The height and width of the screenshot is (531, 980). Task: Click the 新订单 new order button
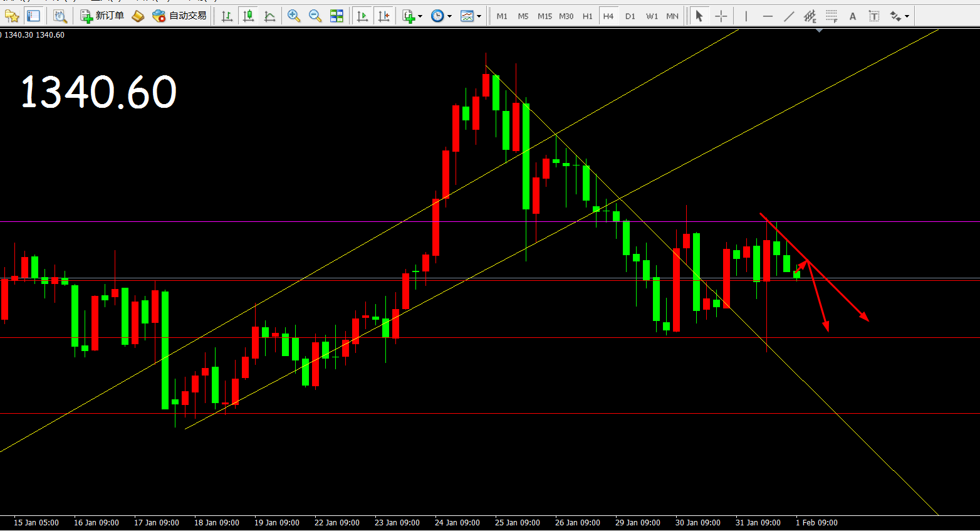103,16
